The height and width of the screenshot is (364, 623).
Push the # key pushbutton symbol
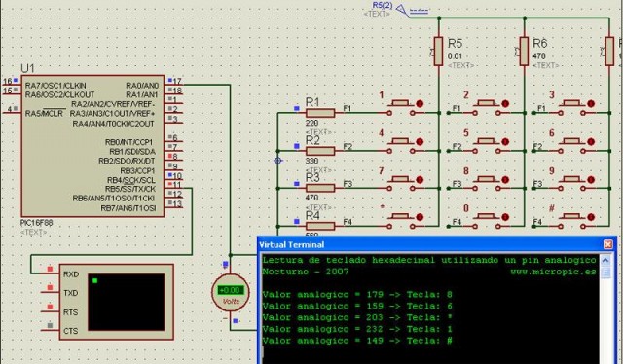click(571, 221)
